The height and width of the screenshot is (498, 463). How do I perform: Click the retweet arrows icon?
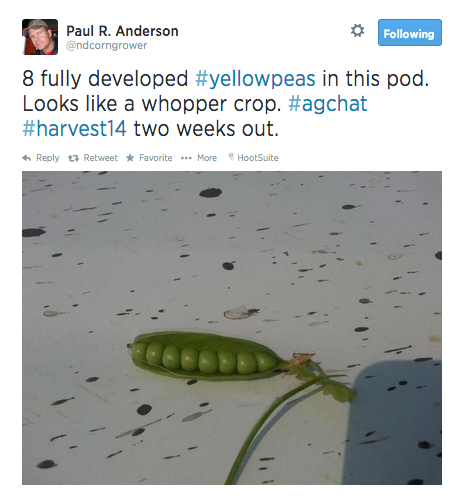coord(73,158)
